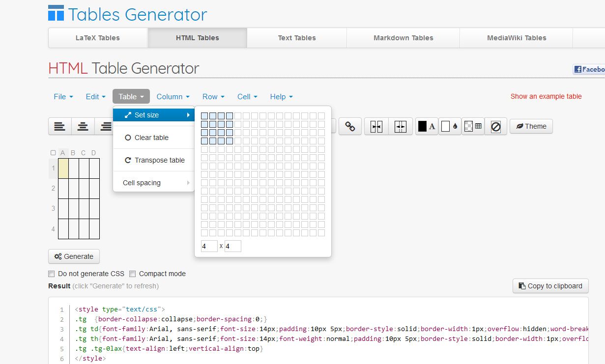Center-align the cell text
The width and height of the screenshot is (605, 364).
click(x=83, y=127)
